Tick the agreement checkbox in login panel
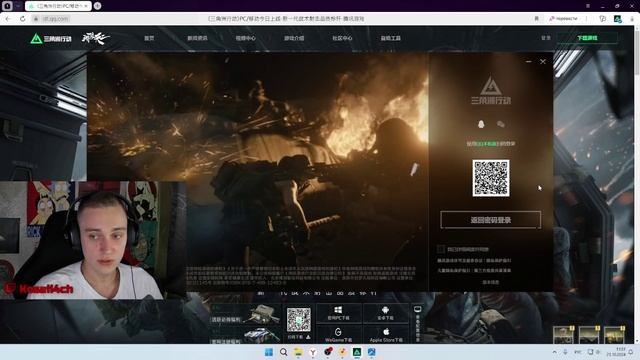 coord(441,249)
